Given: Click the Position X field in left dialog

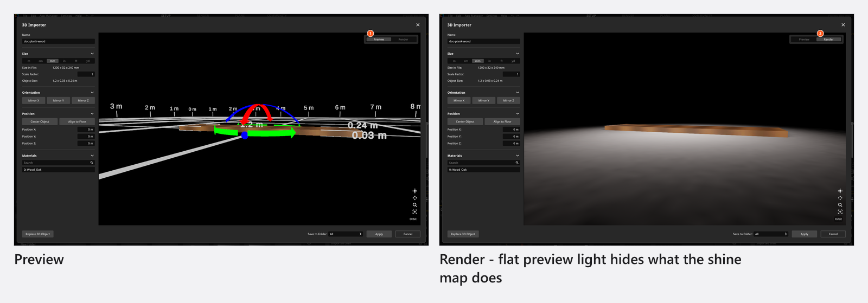Looking at the screenshot, I should (86, 130).
